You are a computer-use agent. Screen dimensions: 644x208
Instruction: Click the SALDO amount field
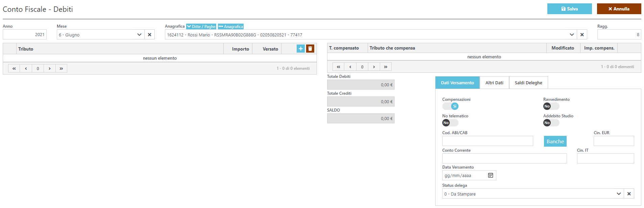click(x=361, y=118)
